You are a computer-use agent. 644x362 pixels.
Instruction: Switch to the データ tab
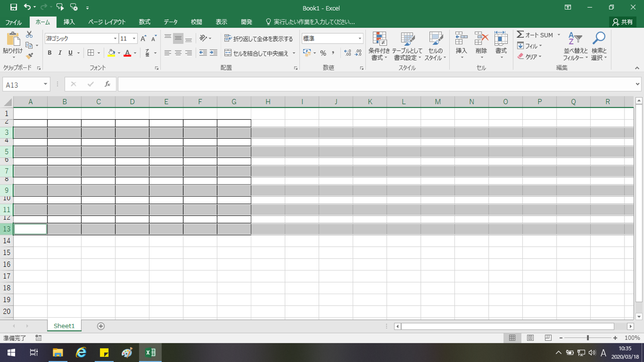(171, 22)
